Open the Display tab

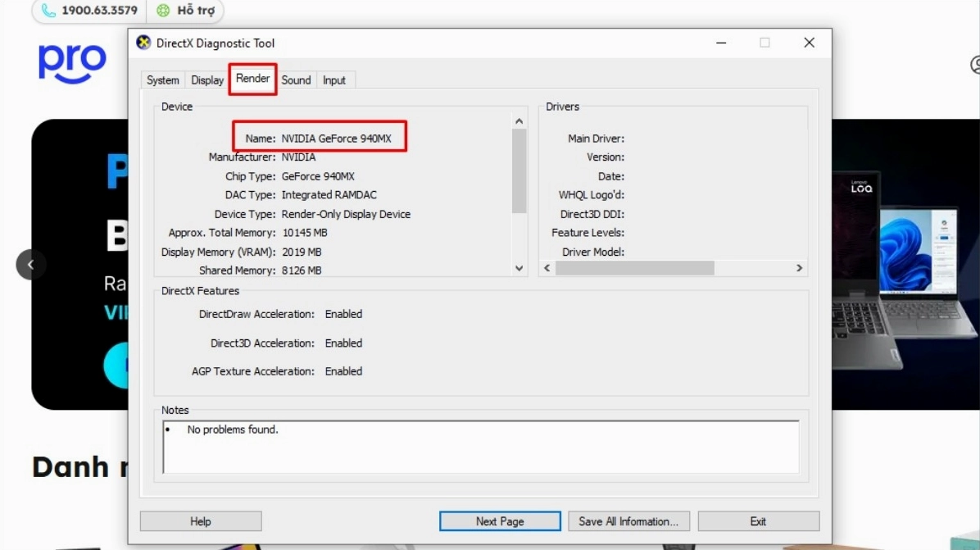coord(206,80)
